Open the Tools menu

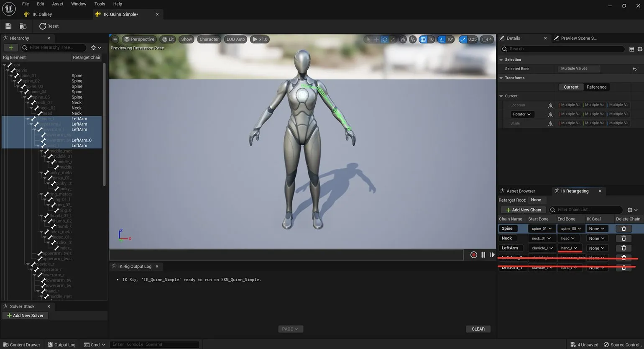pyautogui.click(x=100, y=4)
